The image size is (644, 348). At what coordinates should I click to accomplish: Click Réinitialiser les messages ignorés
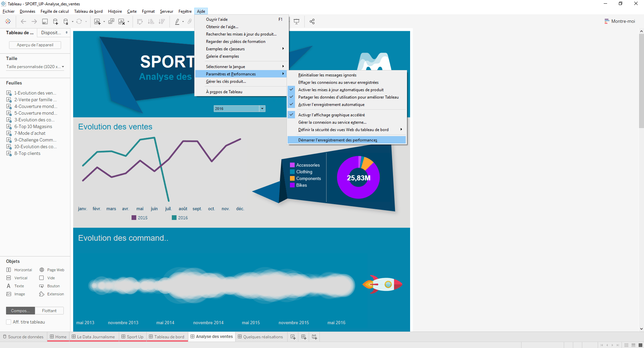click(x=347, y=75)
